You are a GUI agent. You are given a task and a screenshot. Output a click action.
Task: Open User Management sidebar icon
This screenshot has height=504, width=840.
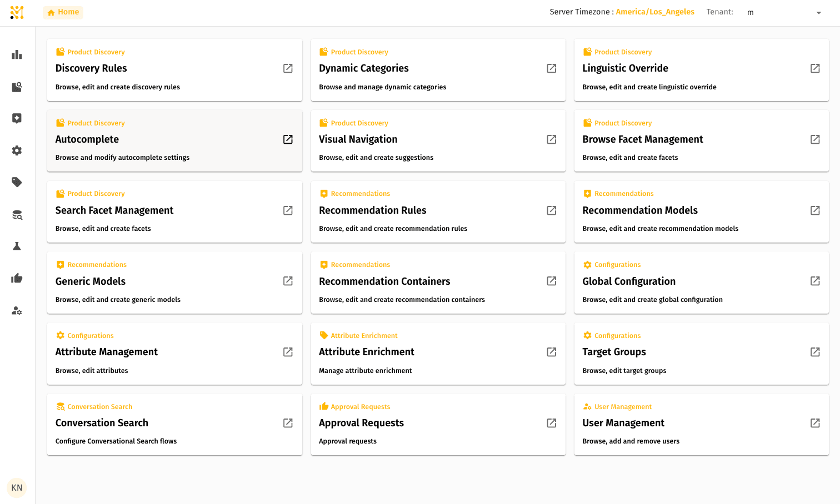pyautogui.click(x=17, y=310)
